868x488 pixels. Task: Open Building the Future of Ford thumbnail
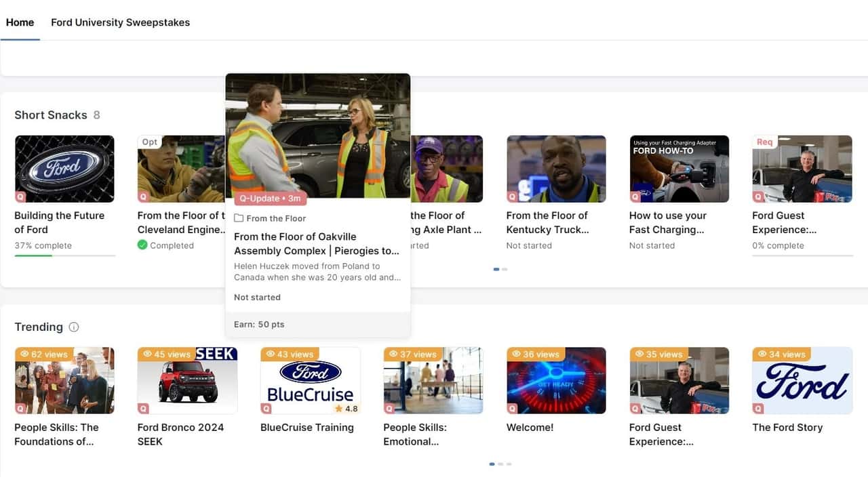coord(64,169)
